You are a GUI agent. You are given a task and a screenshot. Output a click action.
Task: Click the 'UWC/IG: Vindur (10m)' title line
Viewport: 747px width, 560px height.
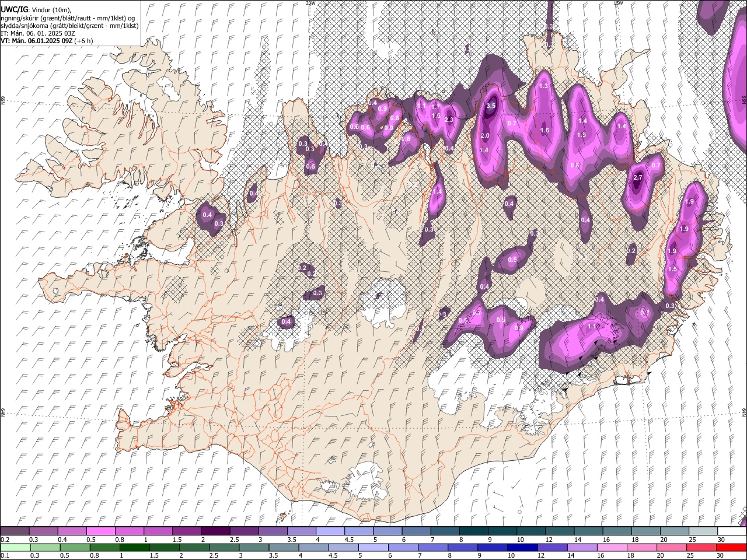click(x=36, y=9)
